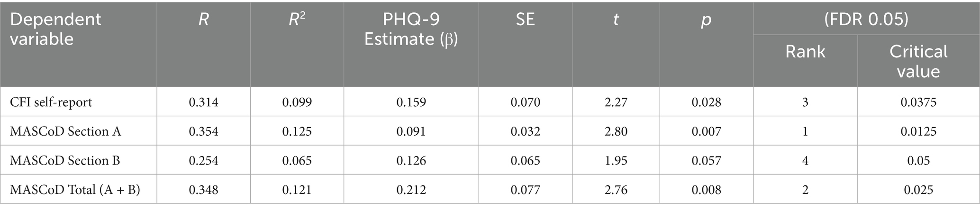
Task: Click the p column header
Action: click(706, 19)
